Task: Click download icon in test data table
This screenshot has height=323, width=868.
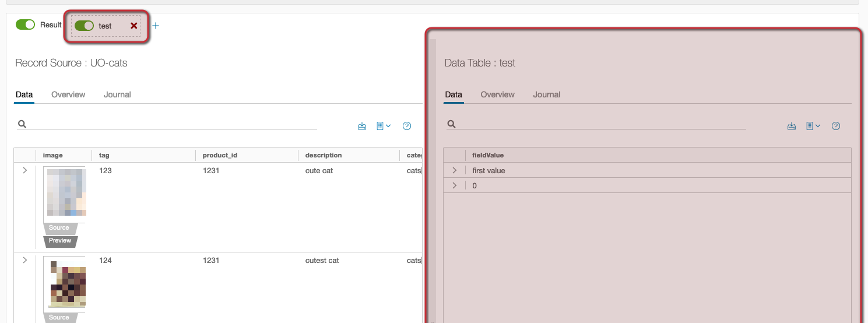Action: [792, 126]
